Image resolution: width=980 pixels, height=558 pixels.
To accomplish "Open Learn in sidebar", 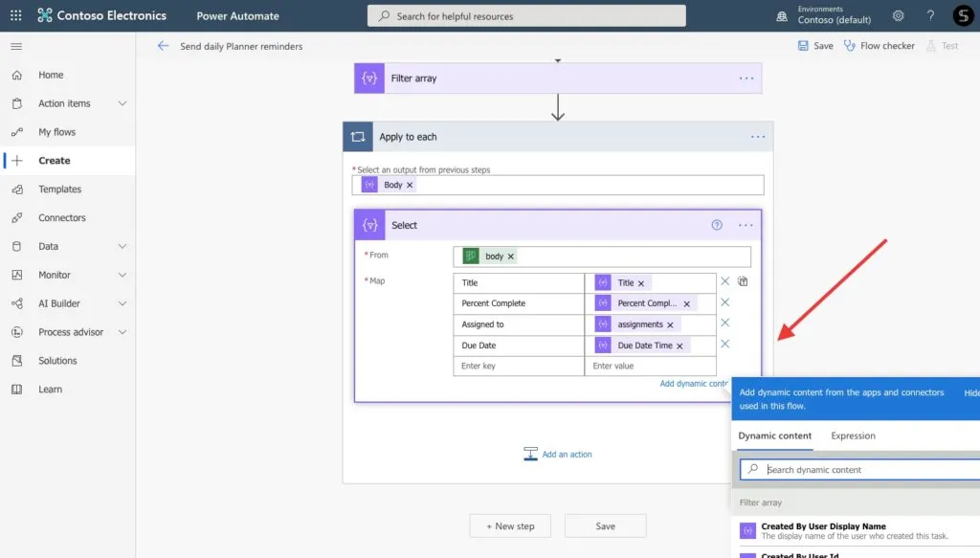I will pos(68,390).
